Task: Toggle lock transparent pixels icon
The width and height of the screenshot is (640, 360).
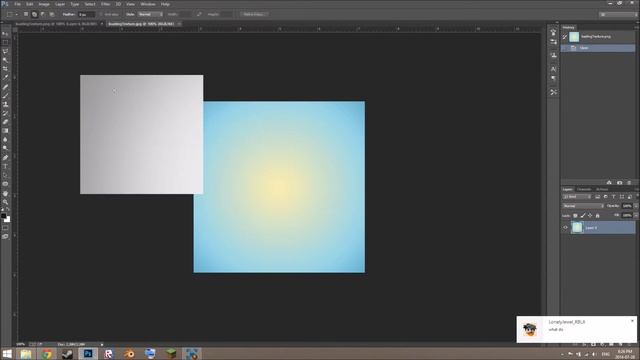Action: [575, 216]
